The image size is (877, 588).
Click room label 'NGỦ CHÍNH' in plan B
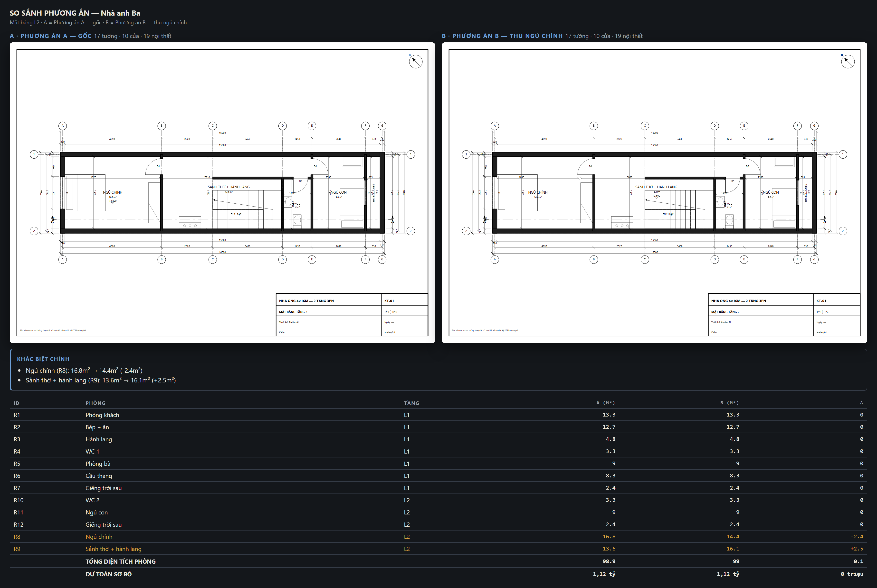tap(538, 192)
